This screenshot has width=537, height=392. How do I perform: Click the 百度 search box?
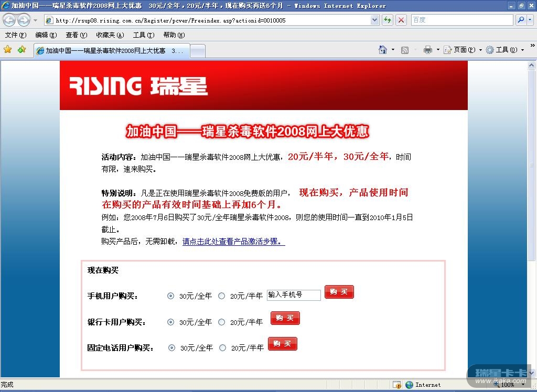(462, 20)
